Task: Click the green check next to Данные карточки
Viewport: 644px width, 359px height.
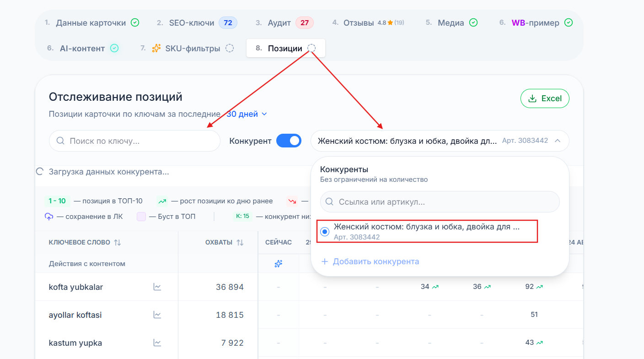Action: [x=135, y=22]
